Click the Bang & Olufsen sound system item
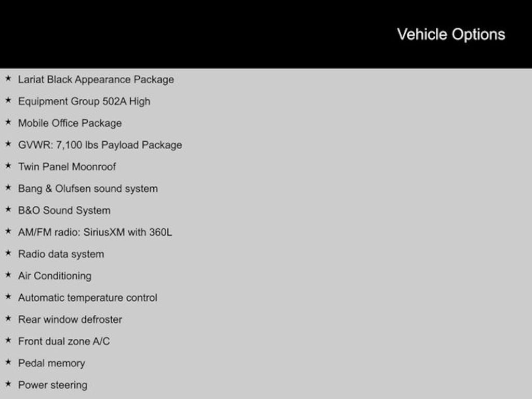Image resolution: width=532 pixels, height=399 pixels. [88, 189]
